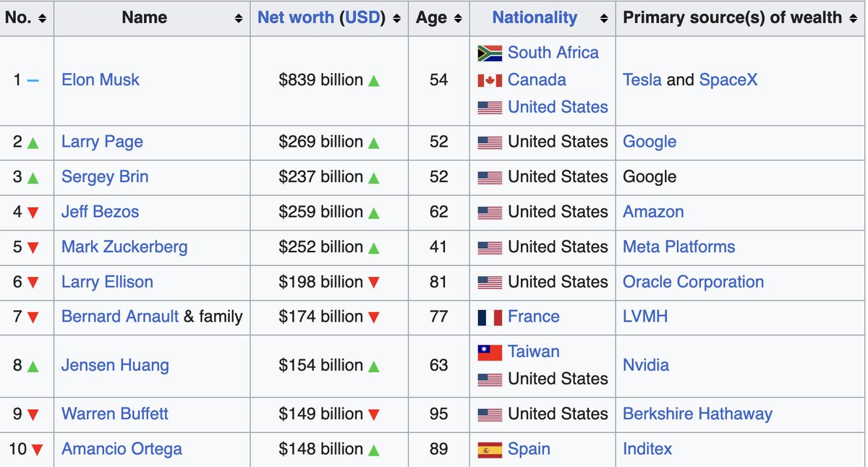Click the US flag beside Larry Page
This screenshot has height=467, width=868.
click(490, 142)
